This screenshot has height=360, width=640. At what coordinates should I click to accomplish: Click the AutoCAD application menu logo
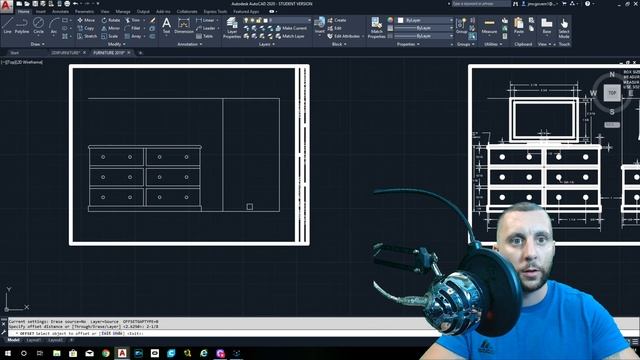[6, 6]
